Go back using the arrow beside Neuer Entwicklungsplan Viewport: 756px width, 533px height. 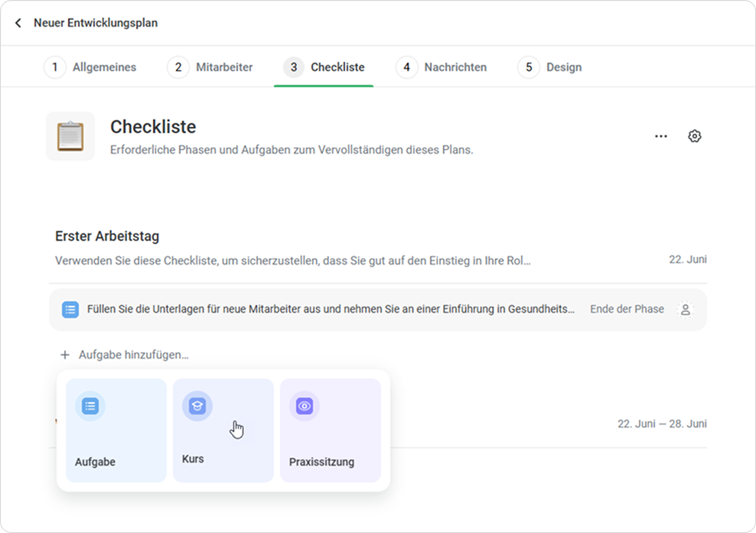click(18, 23)
